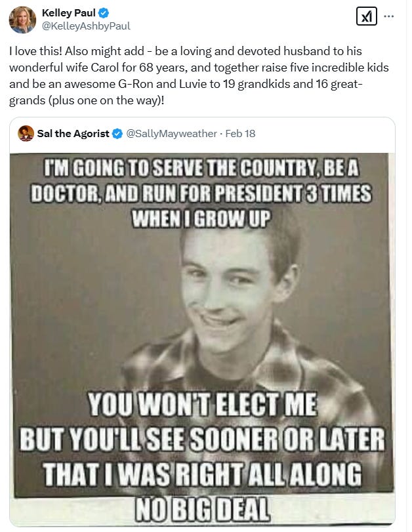Click the Sal the Agorist display name
This screenshot has width=412, height=532.
tap(73, 134)
